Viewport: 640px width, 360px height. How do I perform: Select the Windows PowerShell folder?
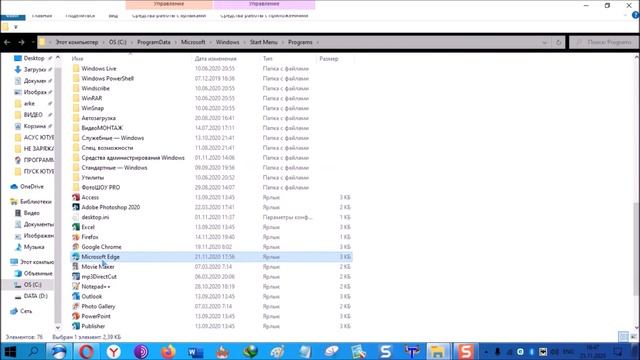tap(107, 78)
